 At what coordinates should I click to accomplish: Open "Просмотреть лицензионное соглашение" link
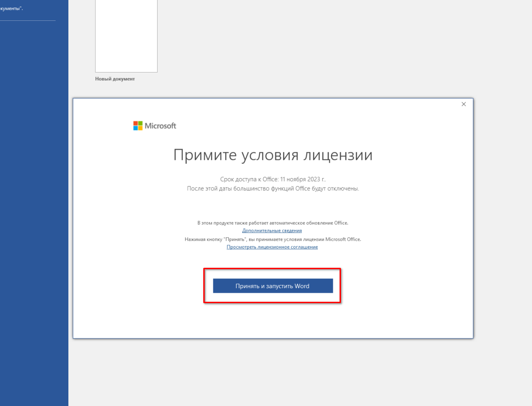pyautogui.click(x=272, y=247)
